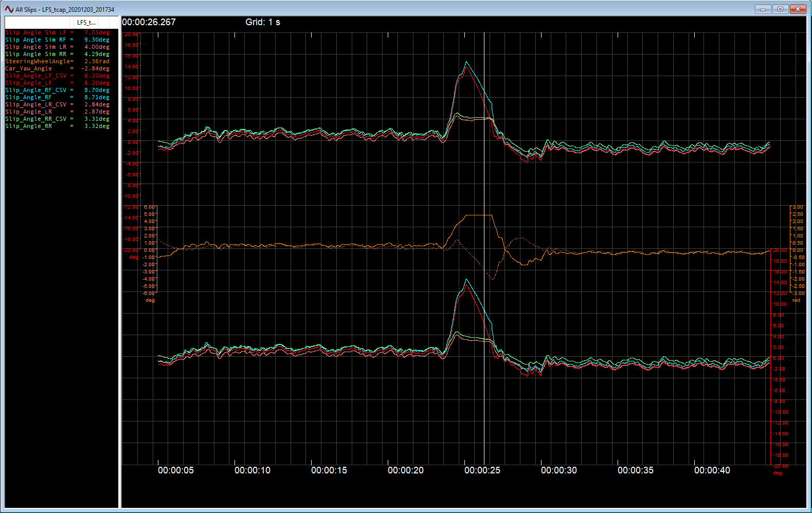Click the 2.87deg value
Screen dimensions: 812x513
(x=97, y=112)
